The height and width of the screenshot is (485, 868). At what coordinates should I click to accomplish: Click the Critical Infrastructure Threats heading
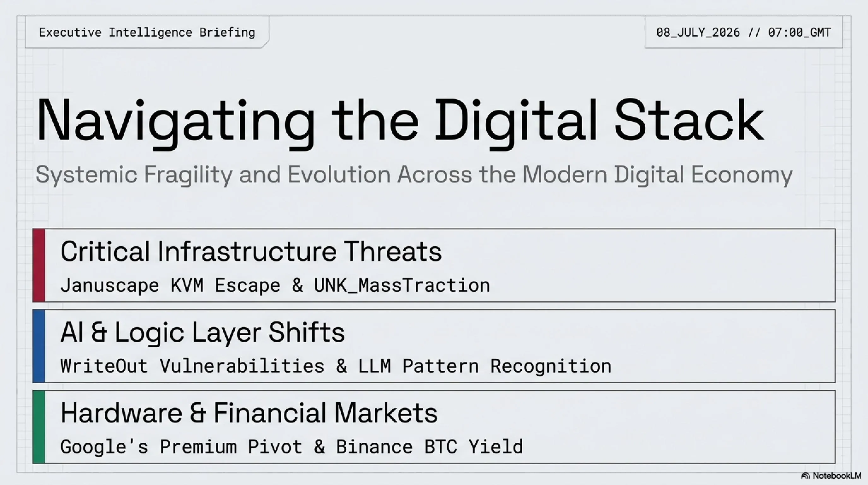pyautogui.click(x=251, y=251)
